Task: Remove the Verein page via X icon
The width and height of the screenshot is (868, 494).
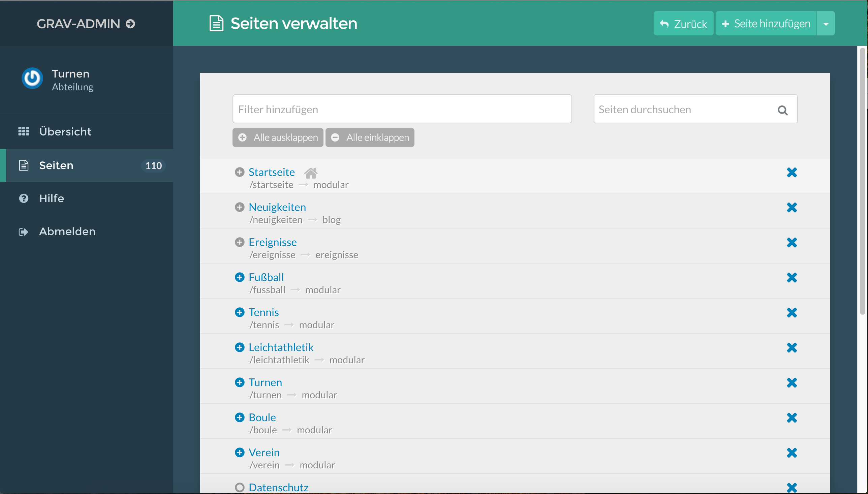Action: tap(791, 453)
